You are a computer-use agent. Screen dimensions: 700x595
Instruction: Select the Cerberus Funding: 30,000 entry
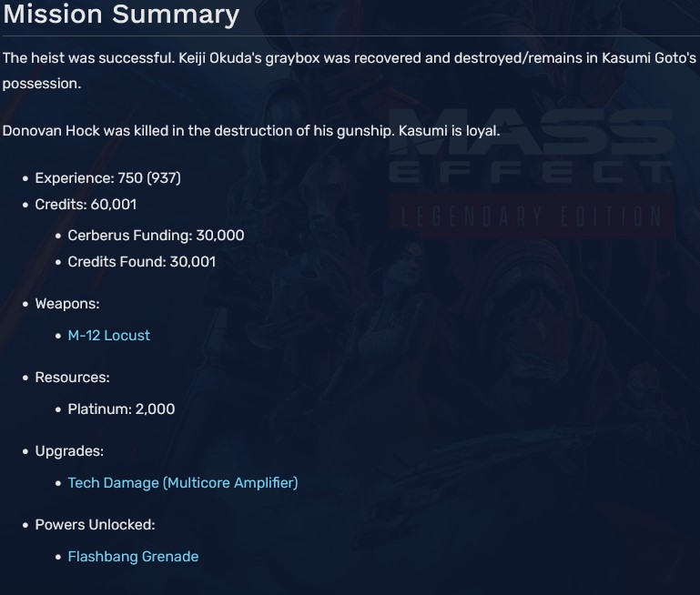(x=156, y=235)
